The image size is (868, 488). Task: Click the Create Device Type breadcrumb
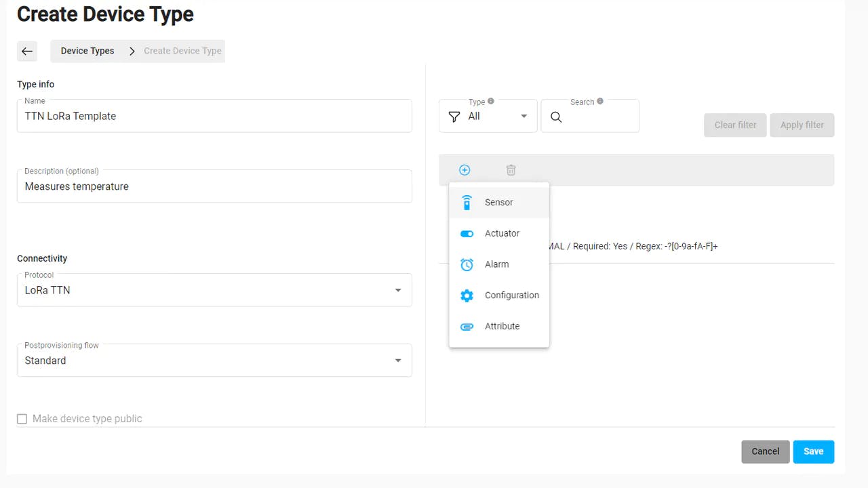pyautogui.click(x=182, y=51)
